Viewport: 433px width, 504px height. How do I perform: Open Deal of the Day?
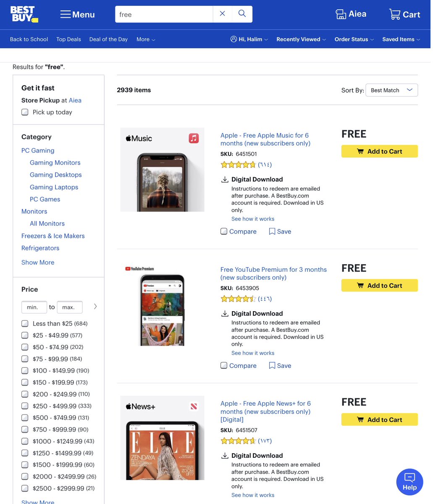click(108, 39)
